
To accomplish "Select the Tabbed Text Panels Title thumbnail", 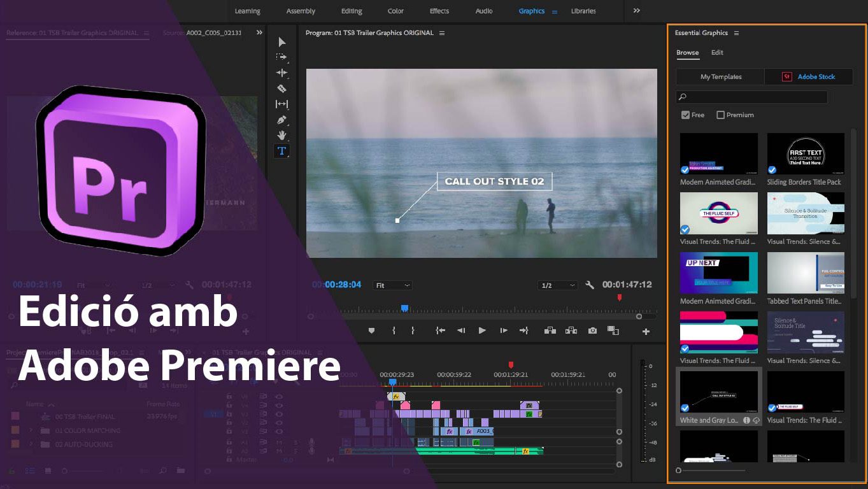I will (x=806, y=273).
